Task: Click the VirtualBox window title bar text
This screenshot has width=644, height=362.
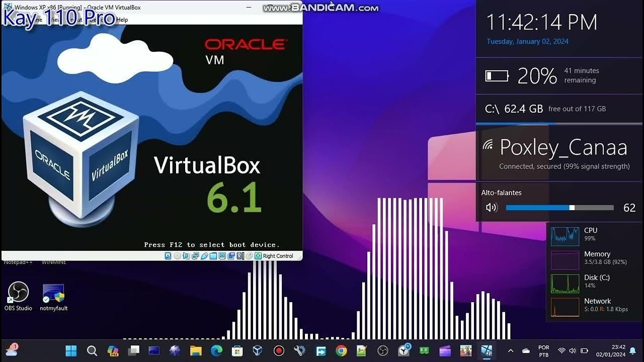Action: (77, 8)
